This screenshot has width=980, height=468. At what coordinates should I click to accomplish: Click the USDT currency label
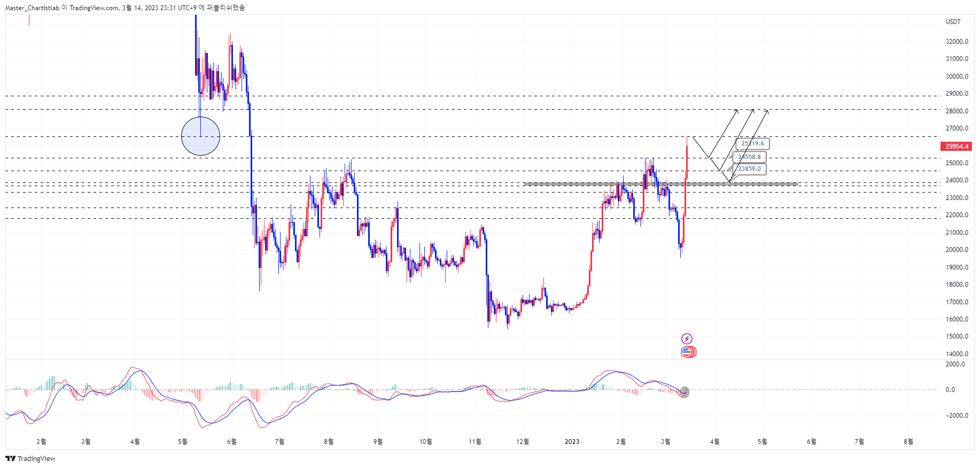point(953,22)
